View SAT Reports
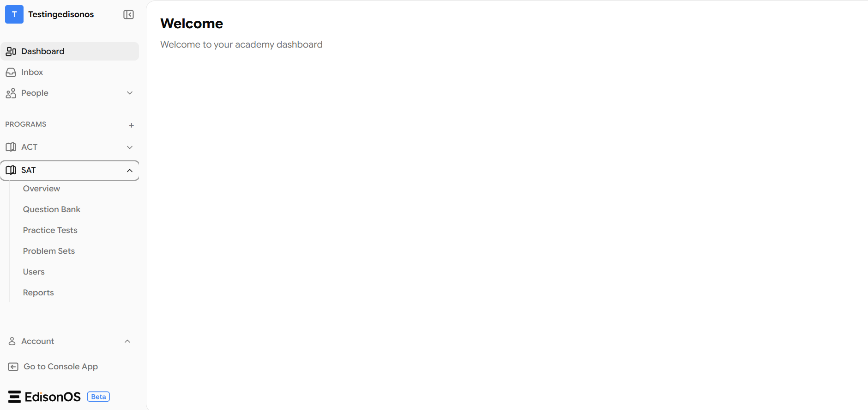 pyautogui.click(x=38, y=293)
